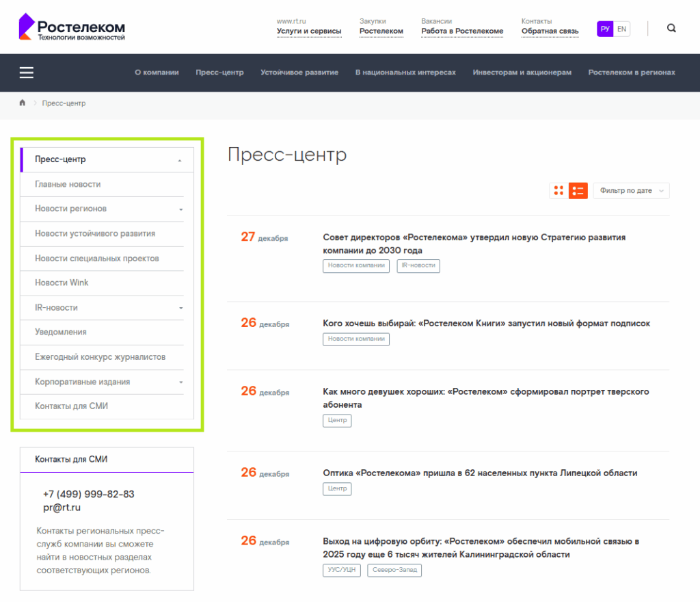Screen dimensions: 700x602
Task: Click the Работа в Ростелекоме link
Action: coord(462,31)
